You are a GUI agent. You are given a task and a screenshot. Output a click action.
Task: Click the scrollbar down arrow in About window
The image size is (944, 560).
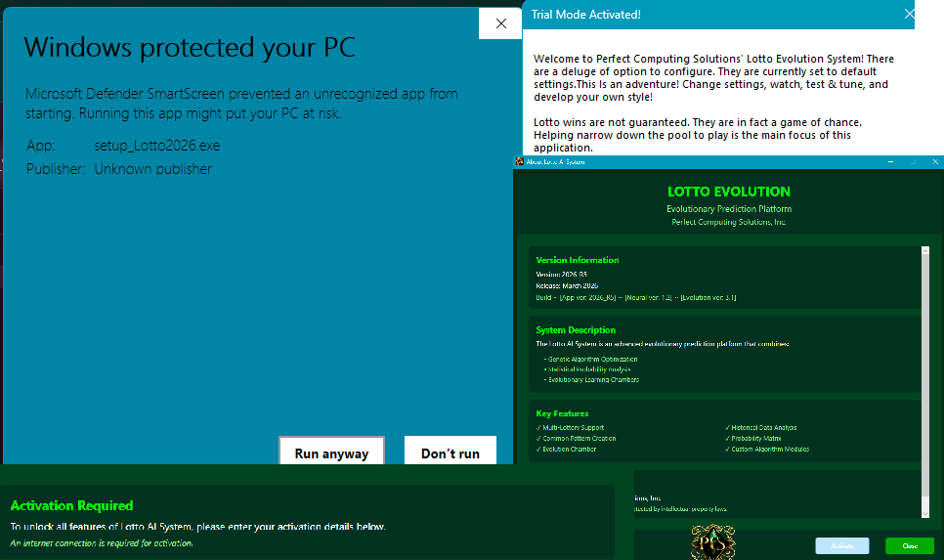click(925, 514)
